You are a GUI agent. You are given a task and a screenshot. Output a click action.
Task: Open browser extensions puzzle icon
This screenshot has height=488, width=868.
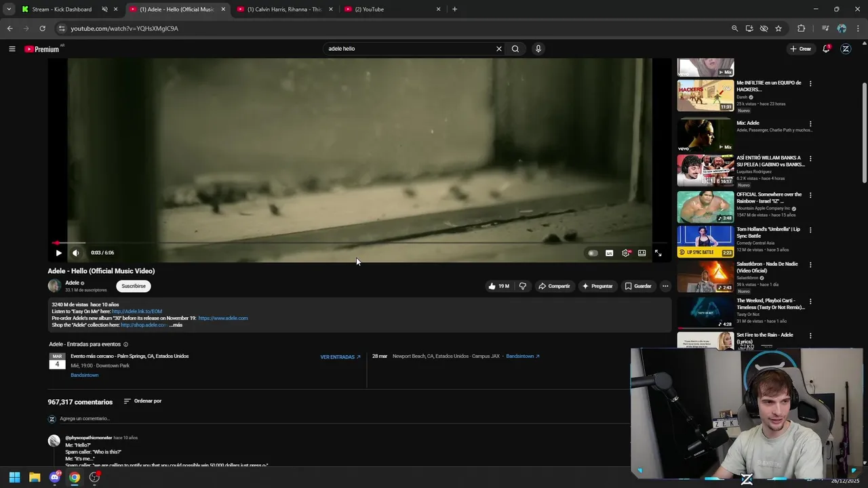pyautogui.click(x=802, y=28)
